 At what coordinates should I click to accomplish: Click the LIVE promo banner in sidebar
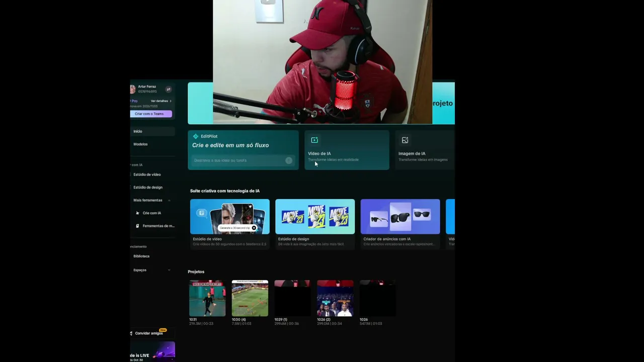click(152, 351)
